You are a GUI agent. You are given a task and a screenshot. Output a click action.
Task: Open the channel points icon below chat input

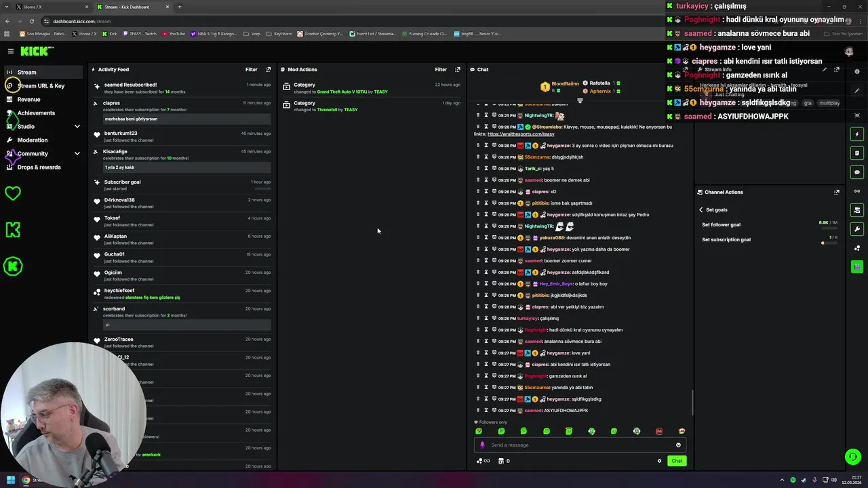[483, 461]
